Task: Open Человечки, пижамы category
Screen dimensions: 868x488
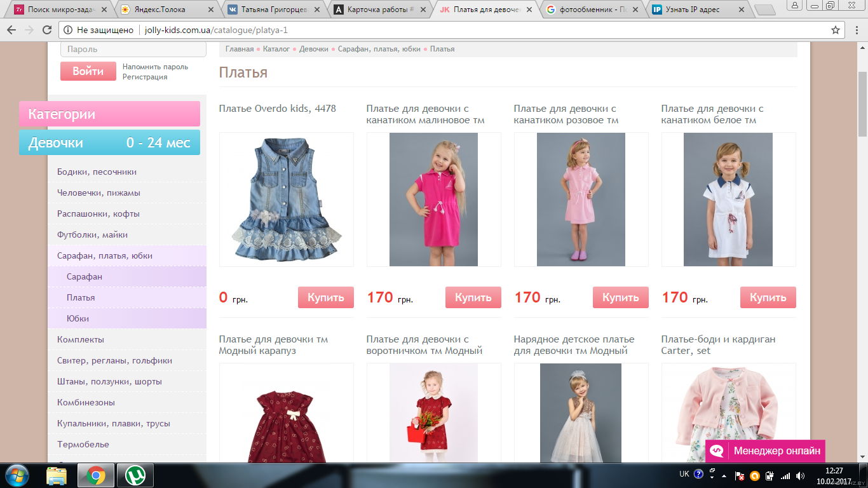Action: (127, 193)
